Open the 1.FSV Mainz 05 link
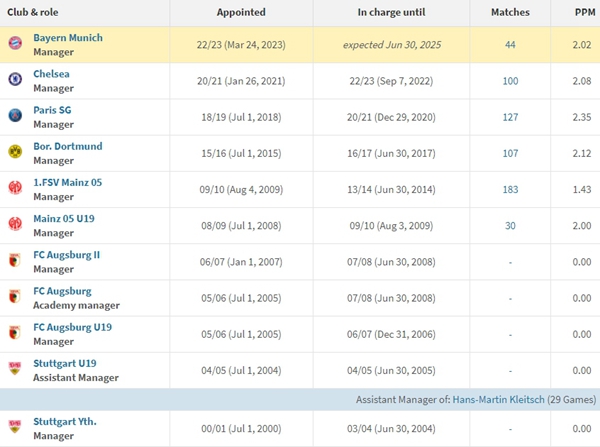600x447 pixels. pyautogui.click(x=68, y=183)
